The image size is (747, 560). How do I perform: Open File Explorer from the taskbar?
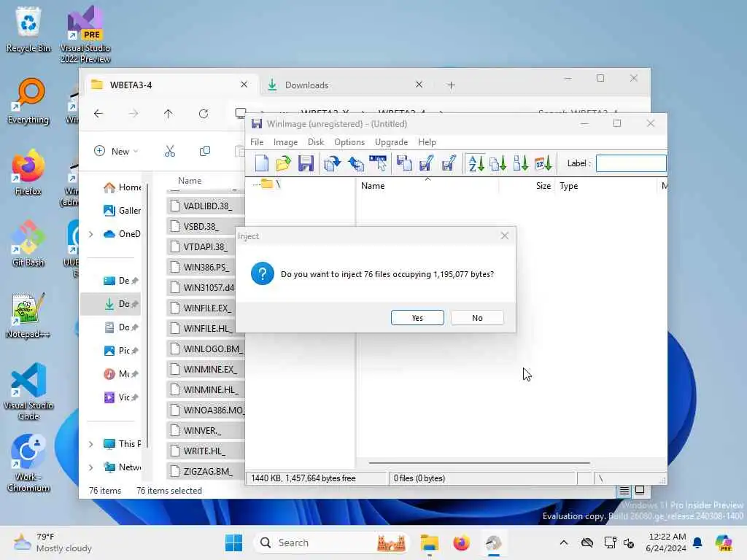pos(429,542)
